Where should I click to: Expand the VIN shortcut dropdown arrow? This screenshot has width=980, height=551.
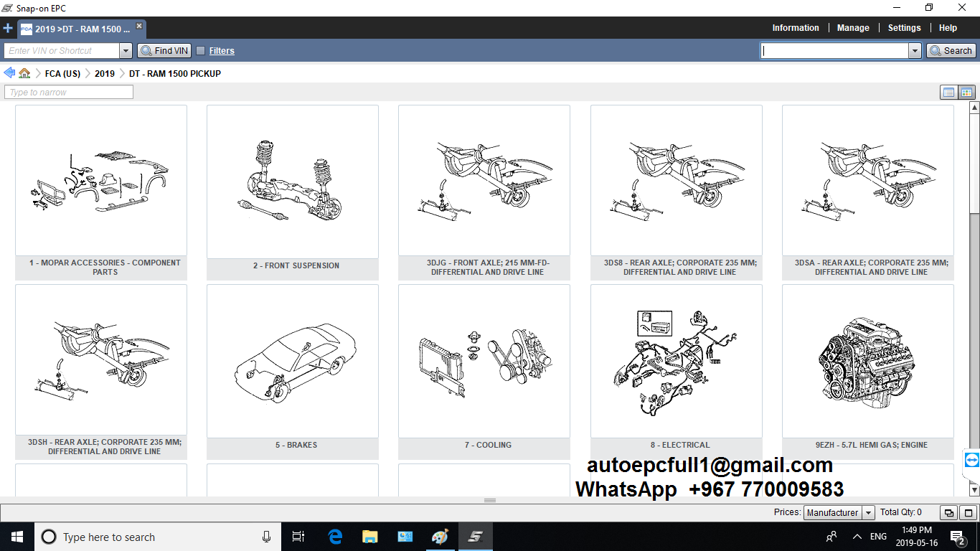126,51
